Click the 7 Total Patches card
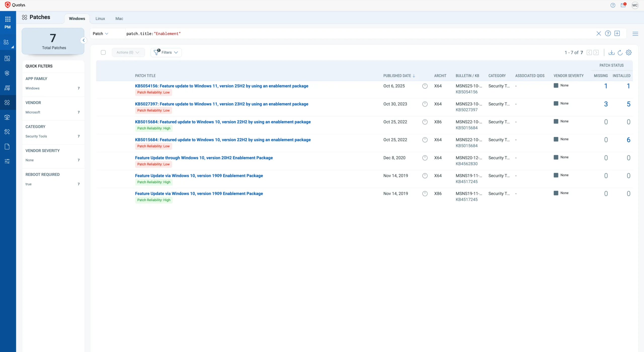This screenshot has height=352, width=644. (53, 41)
